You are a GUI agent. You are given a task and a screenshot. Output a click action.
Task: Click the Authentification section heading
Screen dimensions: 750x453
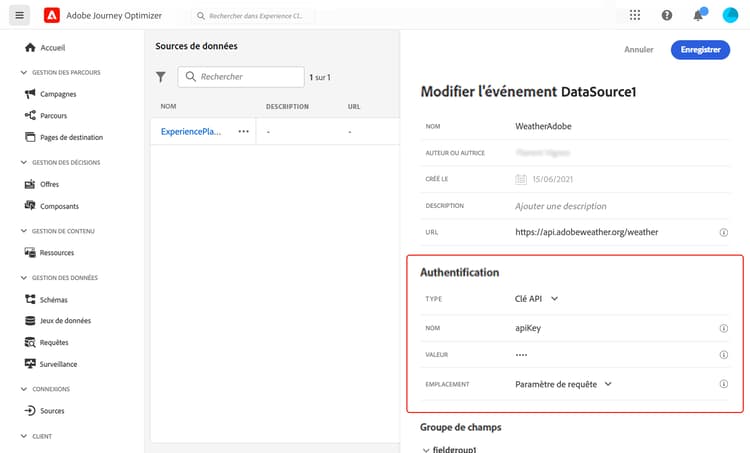460,272
